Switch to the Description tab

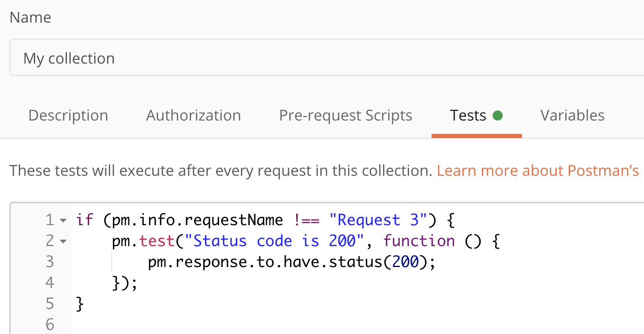(68, 115)
